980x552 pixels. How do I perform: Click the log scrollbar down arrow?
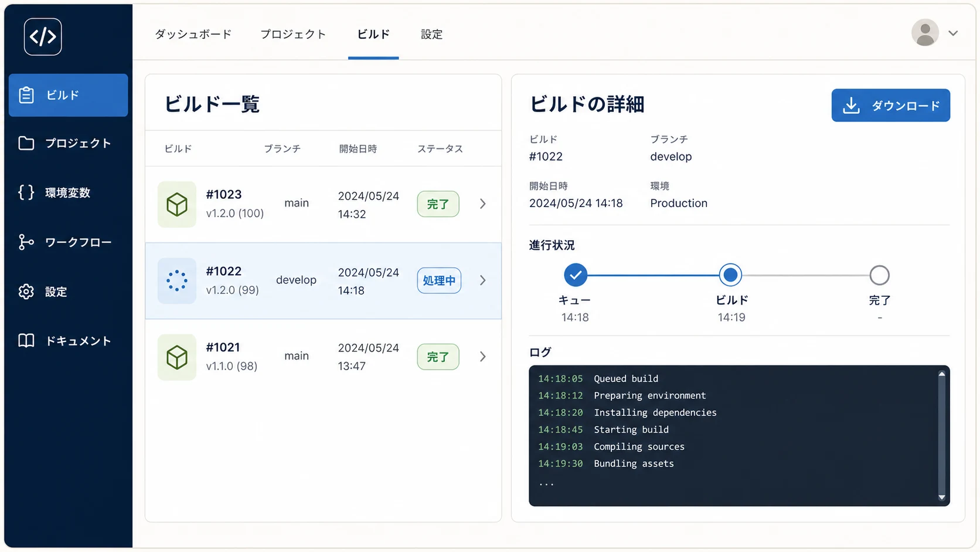[x=941, y=497]
